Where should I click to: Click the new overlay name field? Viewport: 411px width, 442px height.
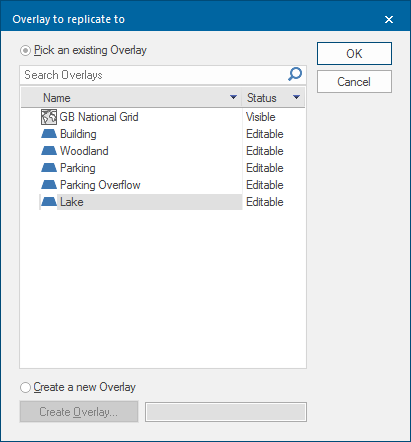click(x=226, y=412)
